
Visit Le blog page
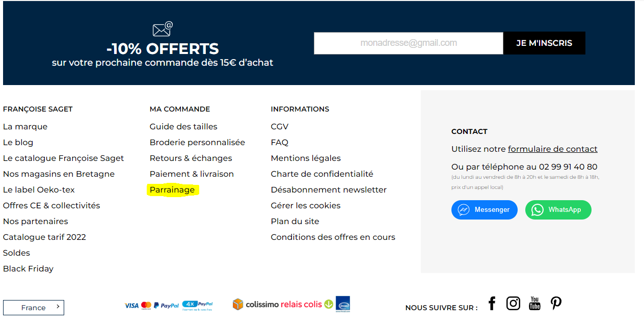(18, 143)
